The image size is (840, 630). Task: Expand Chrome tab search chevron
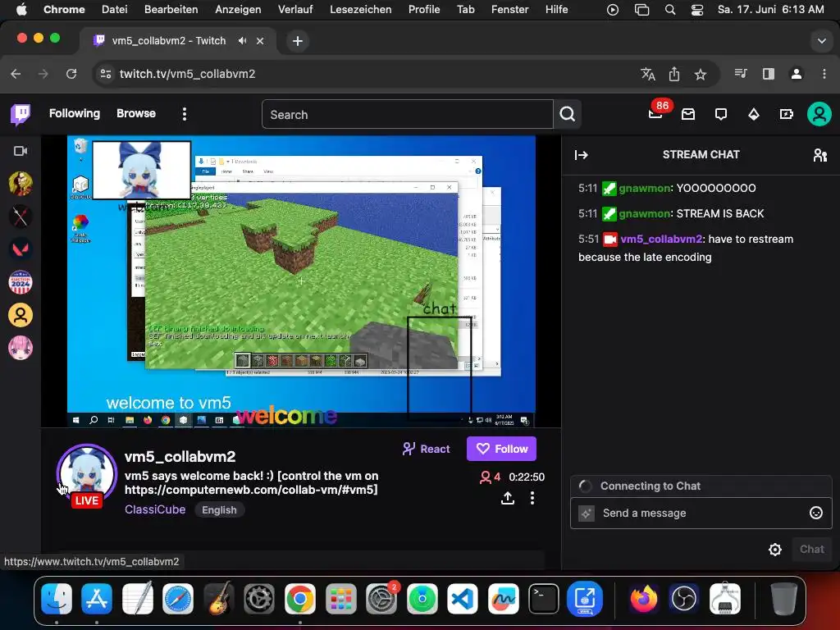pyautogui.click(x=821, y=41)
